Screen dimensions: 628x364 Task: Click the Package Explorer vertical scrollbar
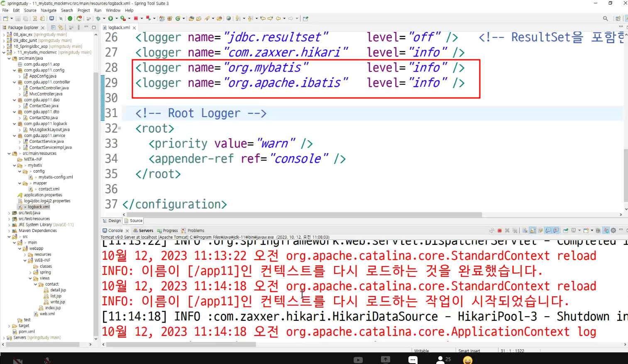tap(96, 203)
